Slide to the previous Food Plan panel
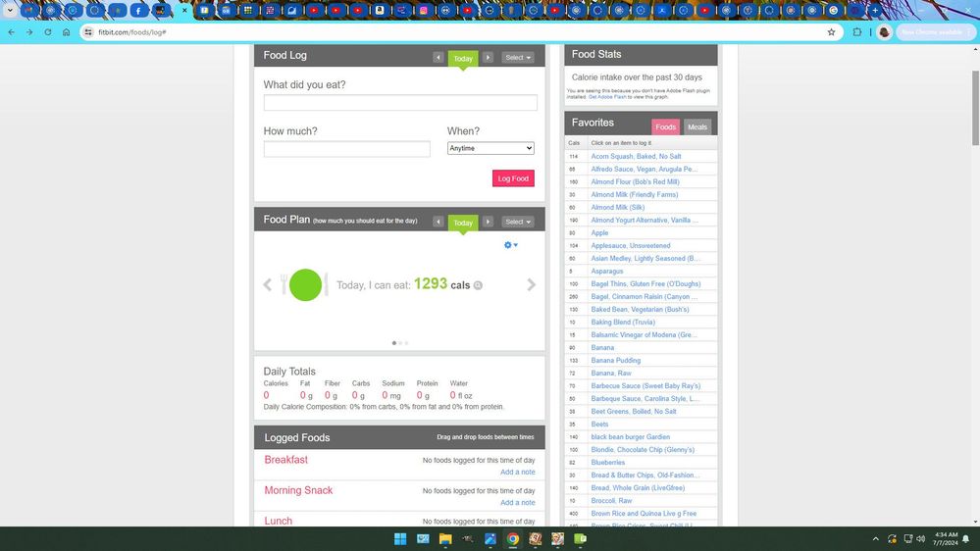The image size is (980, 551). (x=268, y=285)
